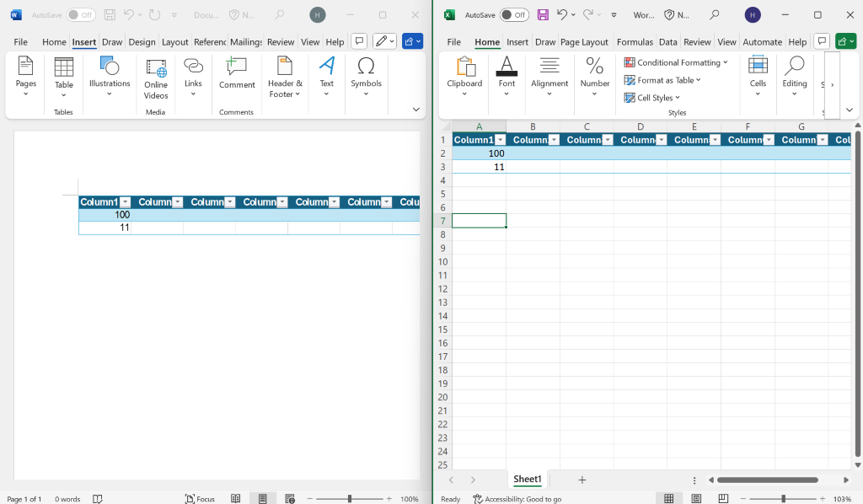Open Excel Formulas tab
The image size is (863, 504).
[635, 42]
